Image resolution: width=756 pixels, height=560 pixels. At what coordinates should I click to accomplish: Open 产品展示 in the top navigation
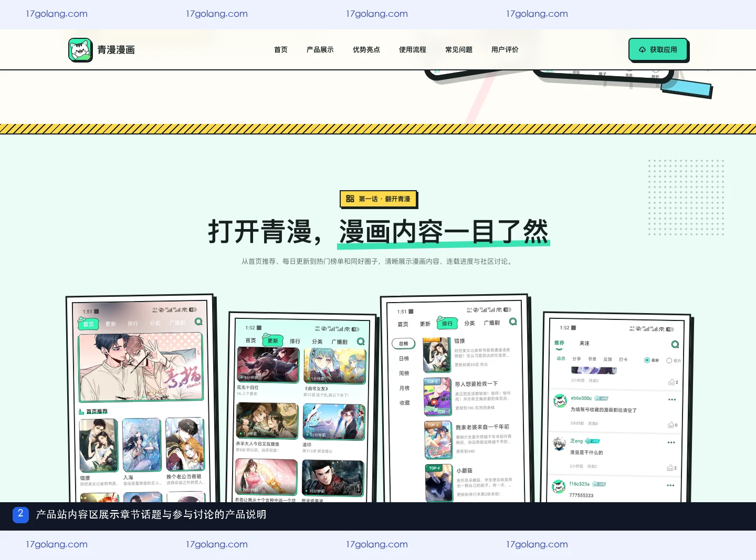coord(320,50)
